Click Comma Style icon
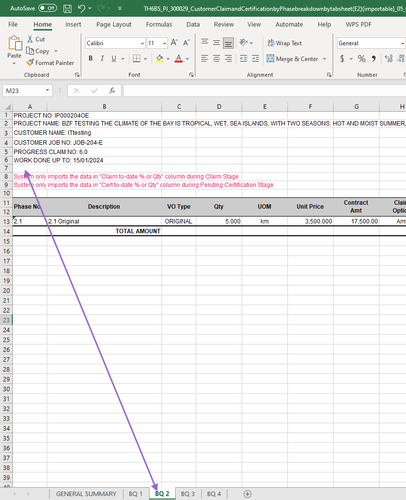The width and height of the screenshot is (406, 500). (374, 59)
